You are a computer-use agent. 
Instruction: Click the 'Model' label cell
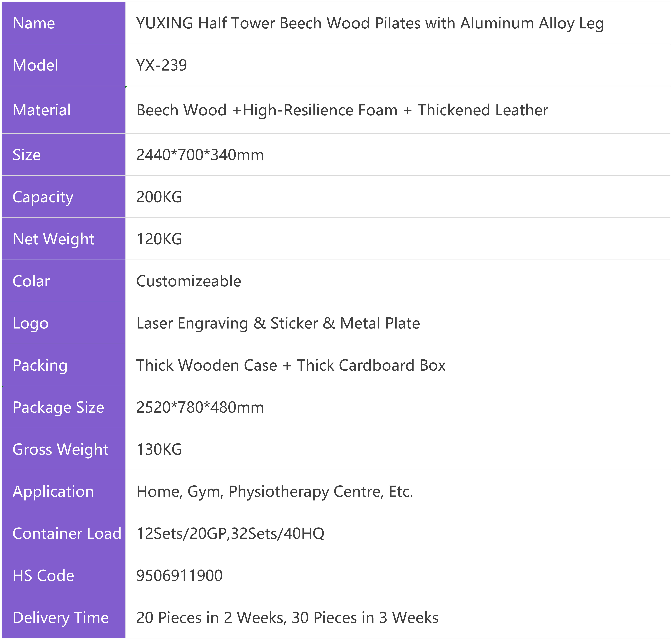pos(64,65)
